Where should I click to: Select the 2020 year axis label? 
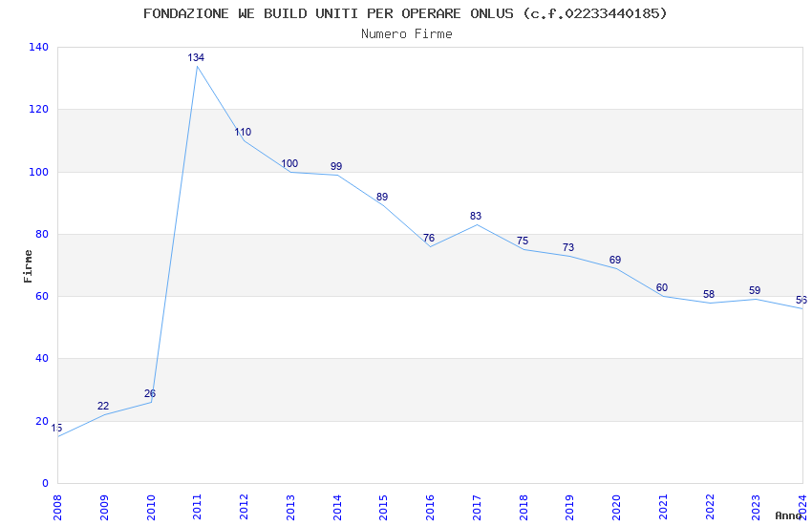tap(616, 507)
